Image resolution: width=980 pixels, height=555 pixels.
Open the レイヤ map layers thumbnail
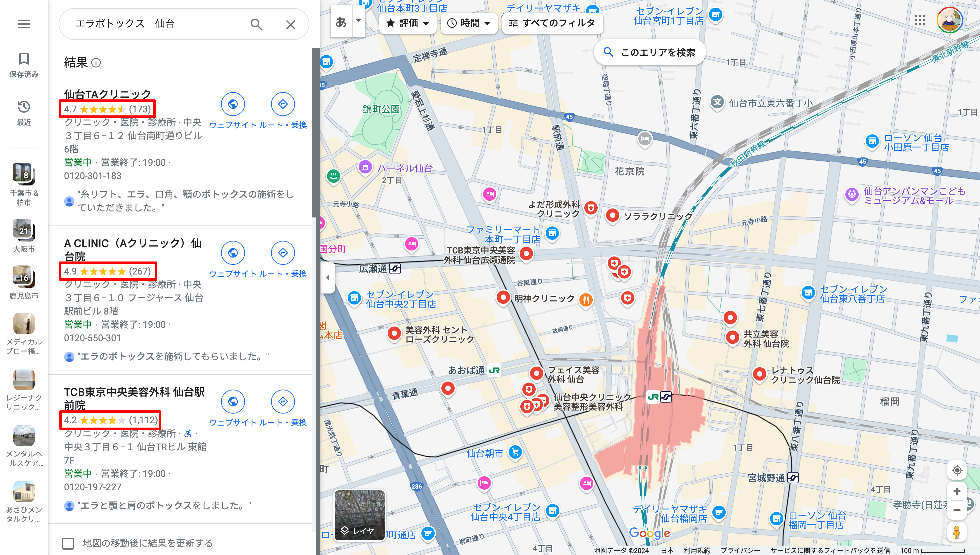[359, 515]
